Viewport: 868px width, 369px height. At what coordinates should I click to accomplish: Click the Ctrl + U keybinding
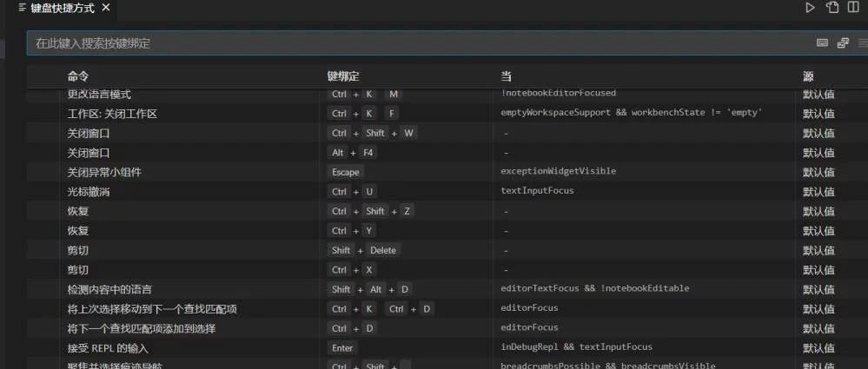353,191
